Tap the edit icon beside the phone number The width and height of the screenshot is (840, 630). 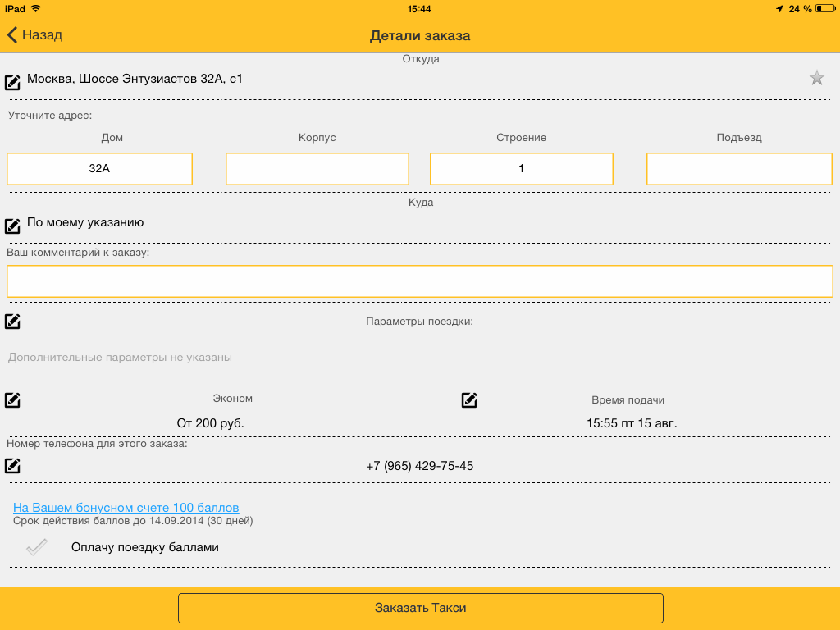click(x=13, y=466)
